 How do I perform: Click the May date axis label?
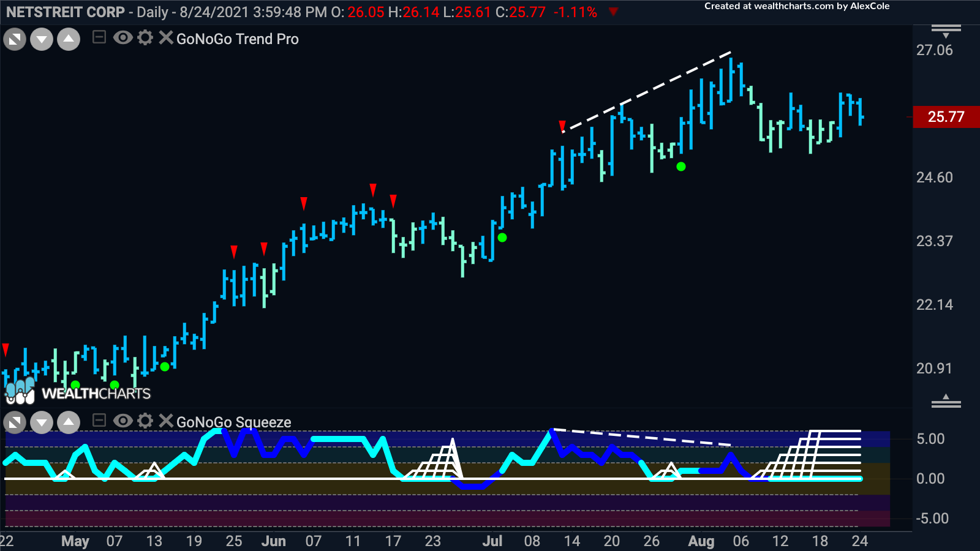[75, 541]
